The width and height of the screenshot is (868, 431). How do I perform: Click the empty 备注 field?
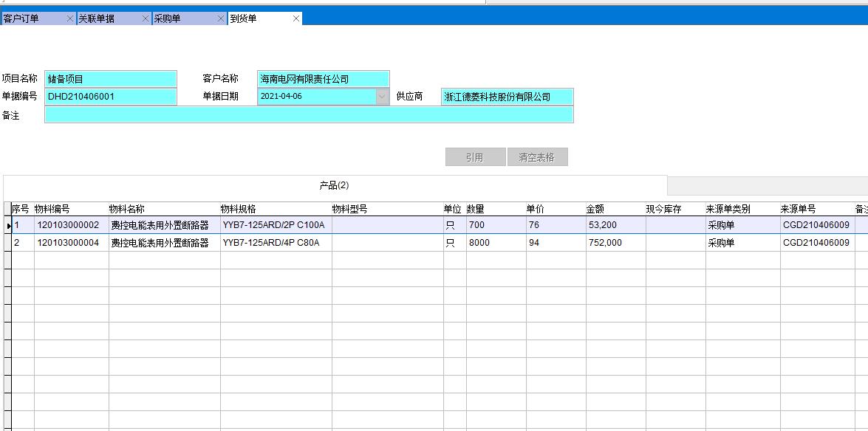coord(308,114)
